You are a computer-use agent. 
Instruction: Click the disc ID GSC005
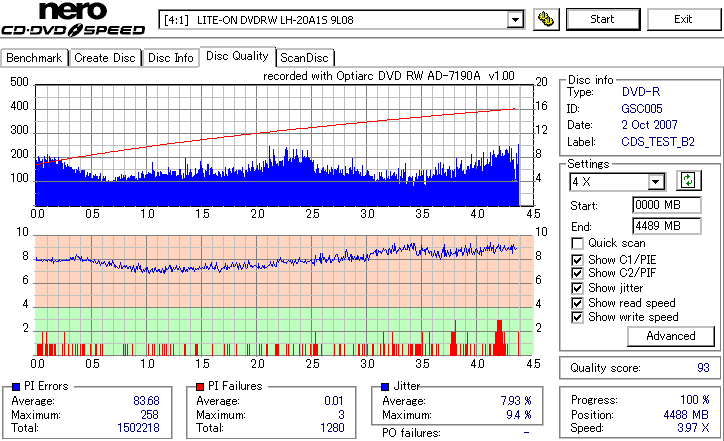click(641, 109)
